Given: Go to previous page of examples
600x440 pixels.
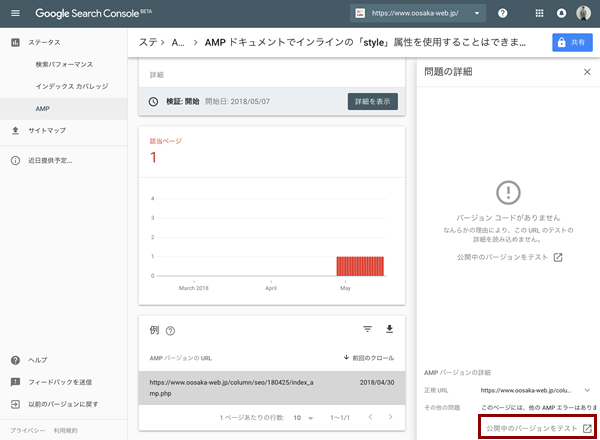Looking at the screenshot, I should (370, 417).
